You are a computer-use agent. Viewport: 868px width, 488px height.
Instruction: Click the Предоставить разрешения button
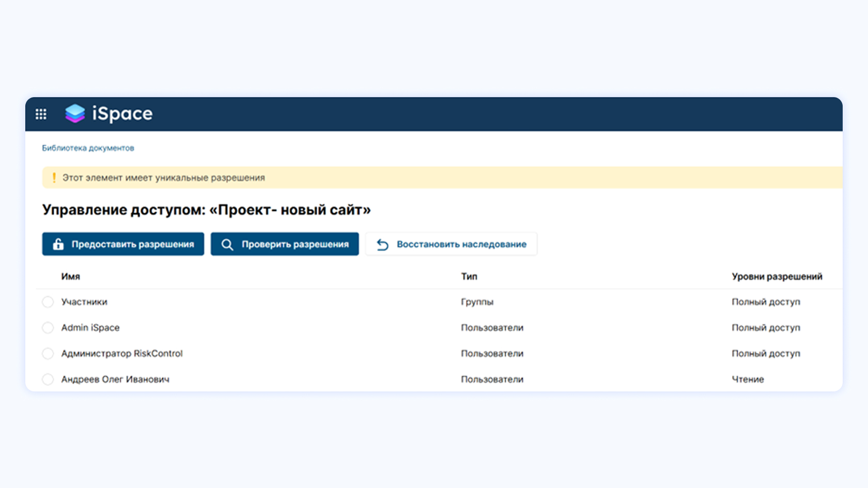click(x=123, y=244)
